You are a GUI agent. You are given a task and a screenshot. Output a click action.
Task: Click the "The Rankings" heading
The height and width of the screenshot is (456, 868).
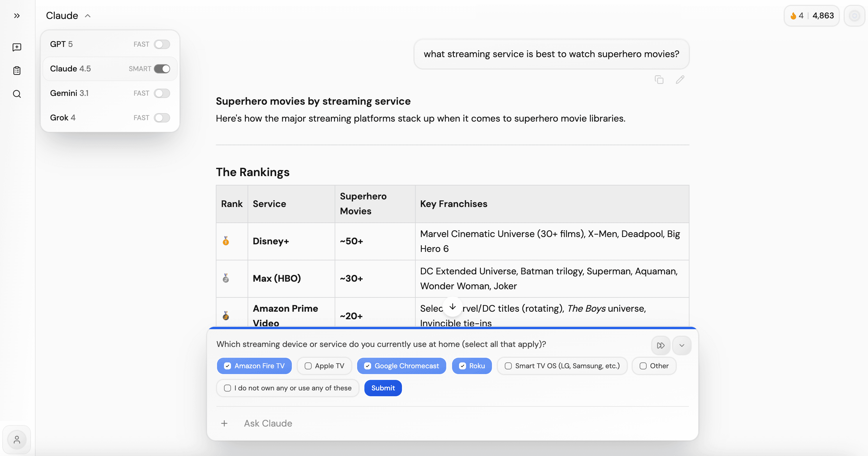(x=253, y=172)
